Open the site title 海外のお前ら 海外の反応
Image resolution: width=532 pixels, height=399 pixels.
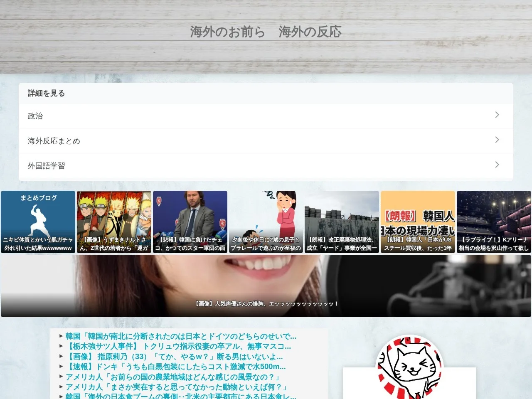click(266, 32)
